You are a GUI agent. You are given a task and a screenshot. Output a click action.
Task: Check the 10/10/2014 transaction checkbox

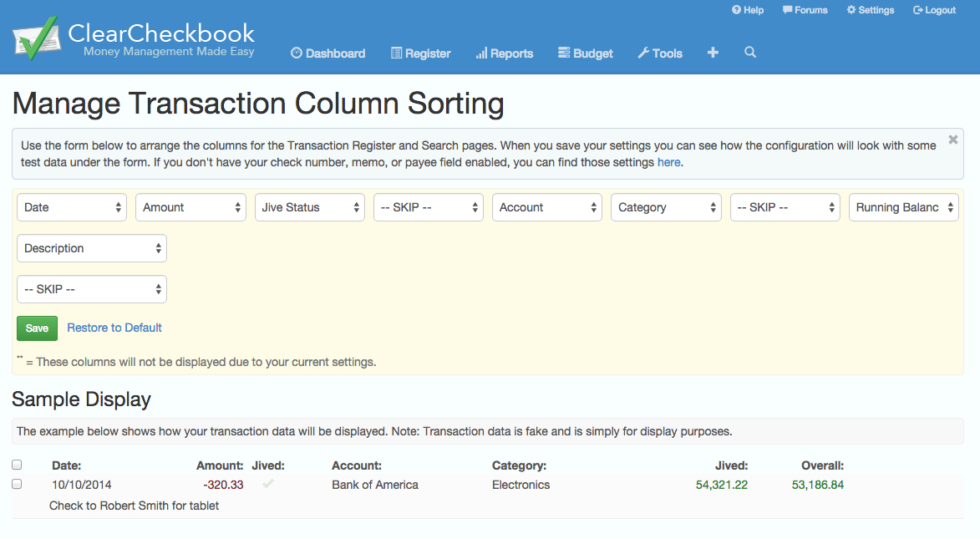(17, 484)
